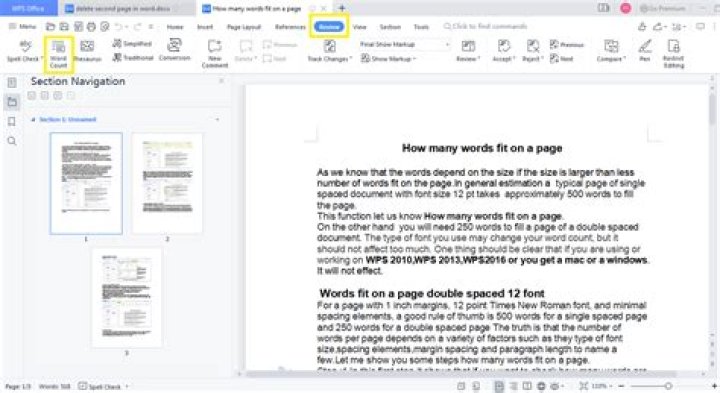Screen dimensions: 720x393
Task: Select the Review tab
Action: pos(329,27)
